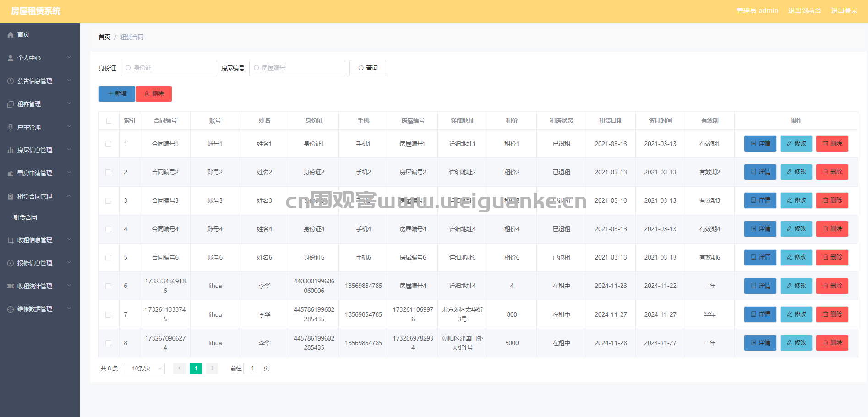Click the icon beside 看房申请管理
The height and width of the screenshot is (417, 868).
[11, 173]
